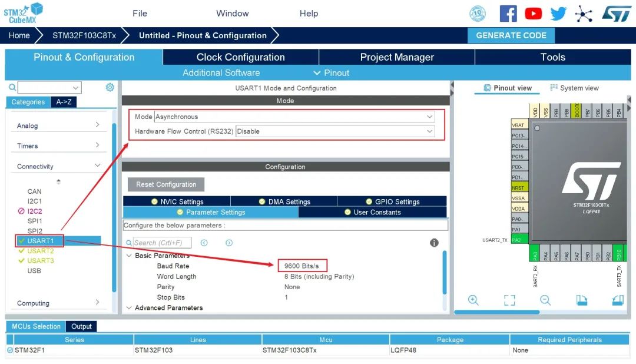Click the STM32F103C8Tx breadcrumb
The width and height of the screenshot is (636, 364).
pyautogui.click(x=84, y=36)
